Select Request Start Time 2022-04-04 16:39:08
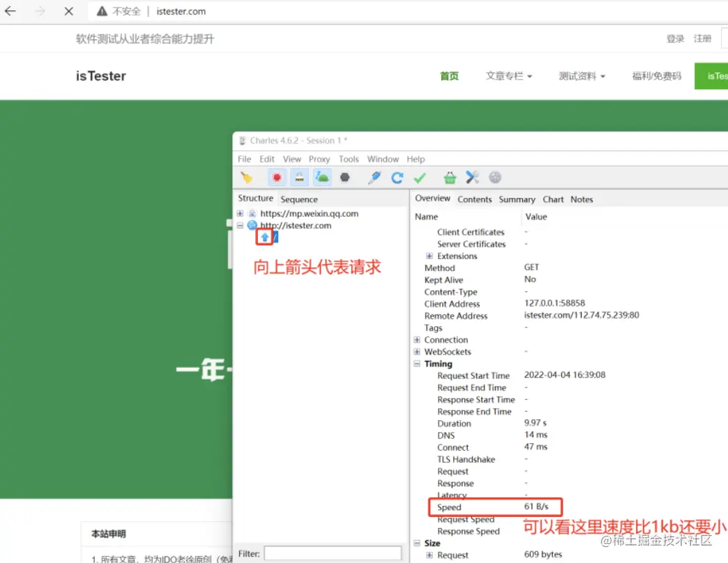Screen dimensions: 728x563 pos(565,375)
